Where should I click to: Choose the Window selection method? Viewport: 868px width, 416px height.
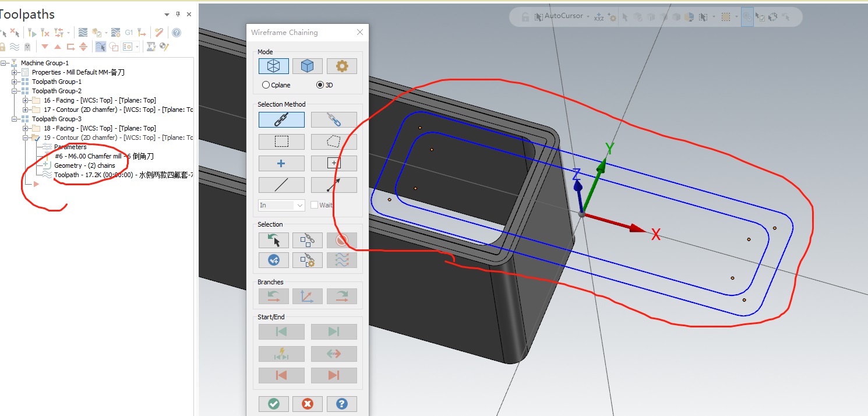[x=281, y=142]
